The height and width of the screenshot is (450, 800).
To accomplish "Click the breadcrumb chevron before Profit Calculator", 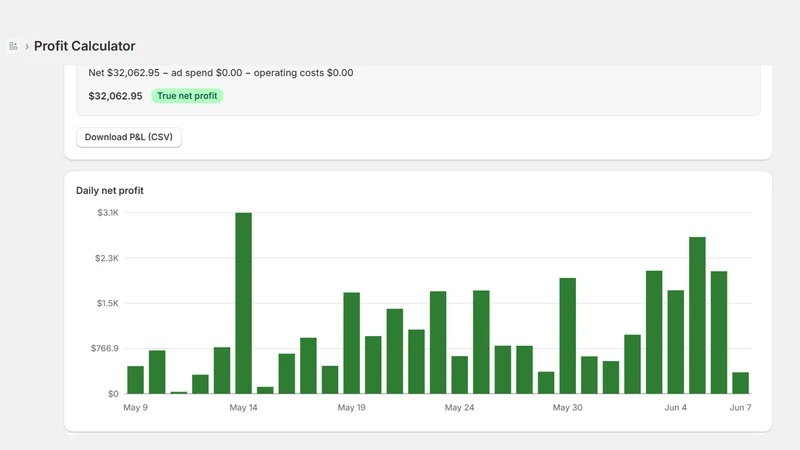I will tap(27, 46).
